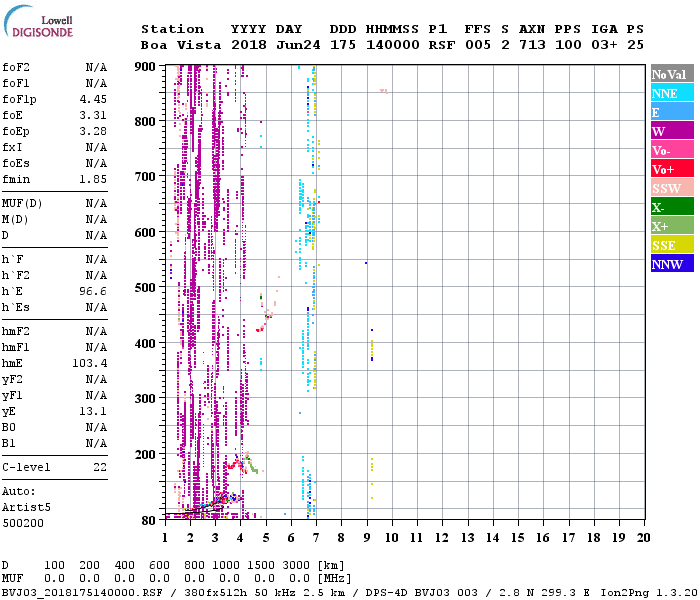Click the 200 km y-axis label

(x=145, y=454)
